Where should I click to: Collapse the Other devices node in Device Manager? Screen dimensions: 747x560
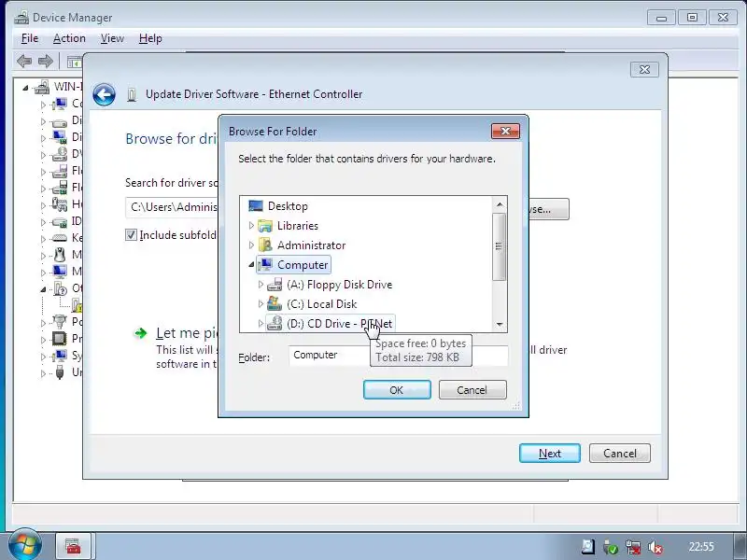click(43, 289)
